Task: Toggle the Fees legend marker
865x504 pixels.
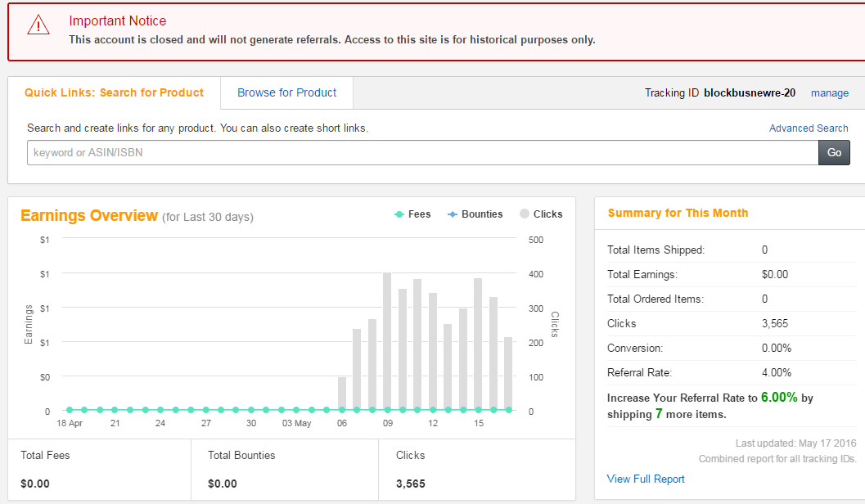Action: coord(399,214)
